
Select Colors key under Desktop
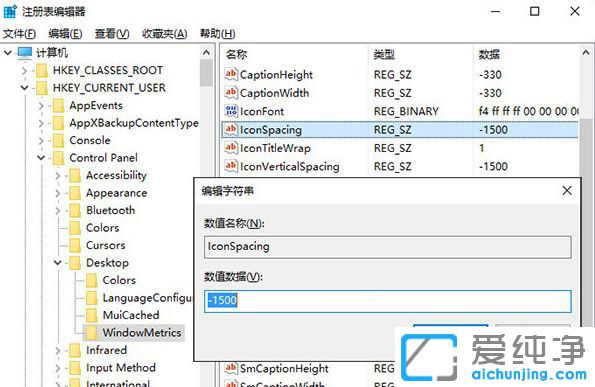pos(119,280)
